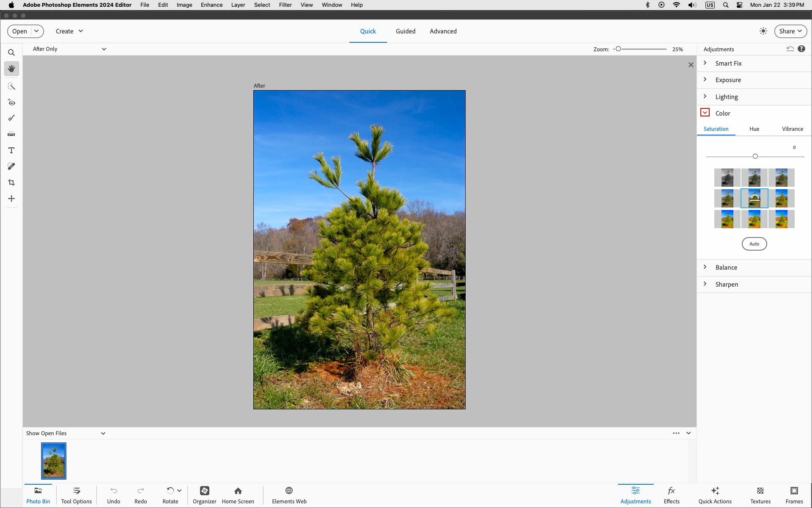Viewport: 812px width, 508px height.
Task: Select the pine tree thumbnail in Photo Bin
Action: click(54, 461)
